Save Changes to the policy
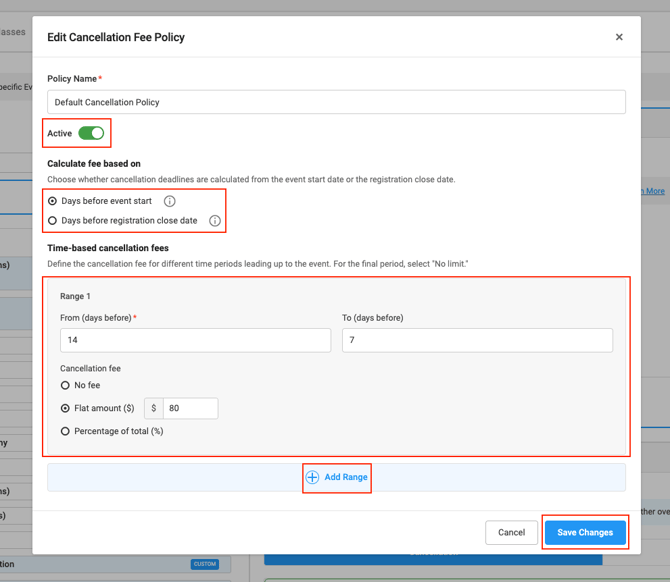The image size is (670, 582). click(x=585, y=532)
